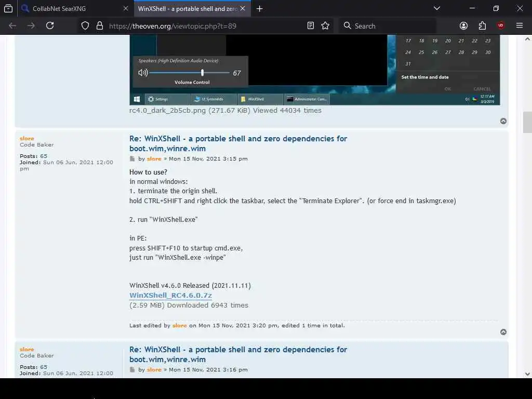Click the vertical scrollbar thumb
Viewport: 532px width, 399px height.
pos(527,122)
